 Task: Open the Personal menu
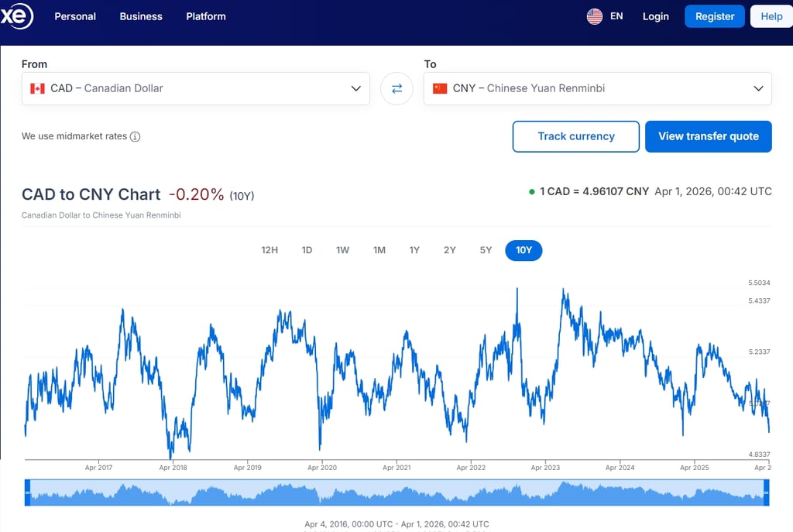pyautogui.click(x=75, y=16)
